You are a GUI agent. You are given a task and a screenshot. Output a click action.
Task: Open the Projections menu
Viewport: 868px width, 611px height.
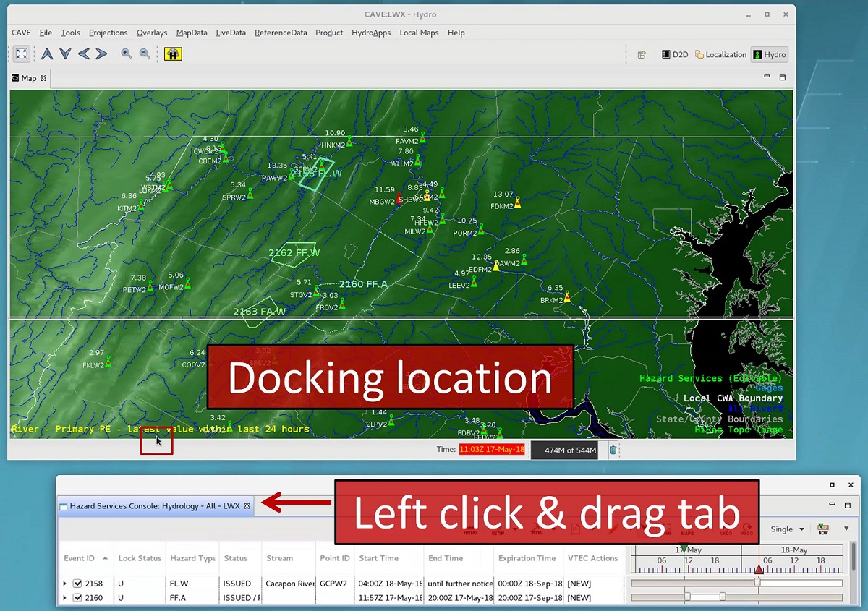(x=108, y=33)
